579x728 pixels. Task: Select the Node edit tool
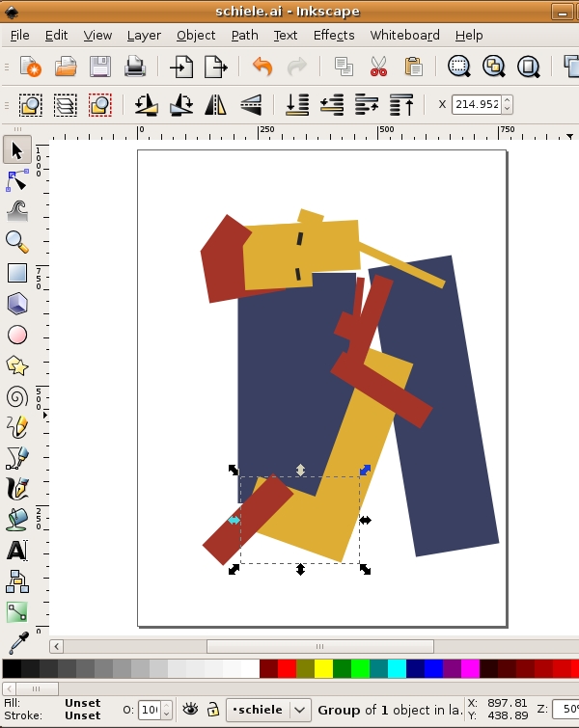(x=17, y=181)
